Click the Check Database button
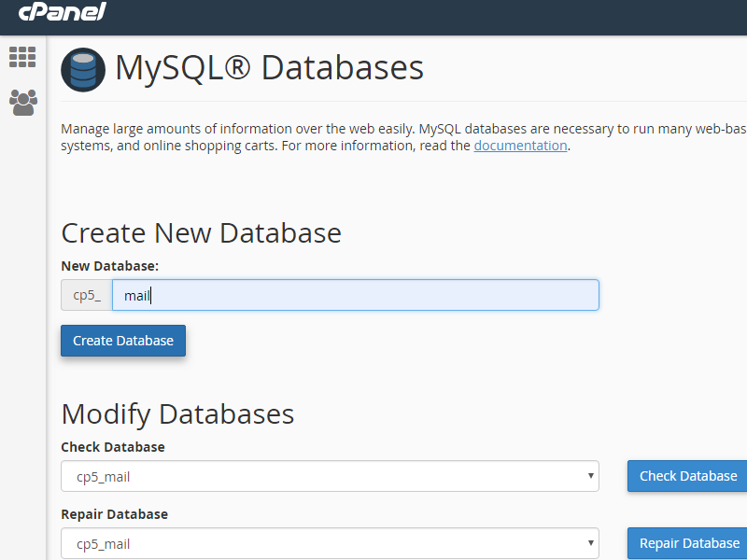747x560 pixels. click(x=686, y=476)
